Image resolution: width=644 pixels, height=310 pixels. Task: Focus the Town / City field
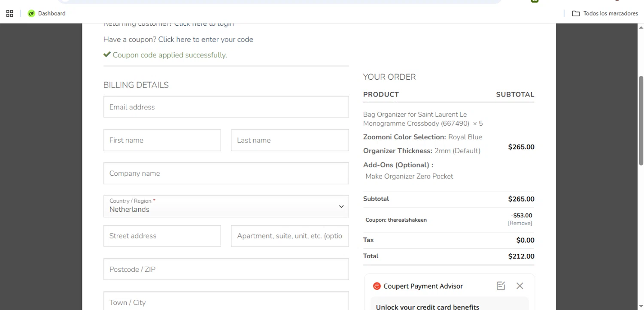[x=226, y=301]
